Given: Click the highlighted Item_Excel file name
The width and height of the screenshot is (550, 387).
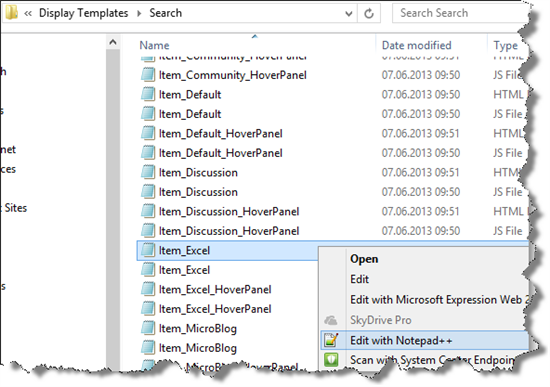Looking at the screenshot, I should [x=184, y=251].
